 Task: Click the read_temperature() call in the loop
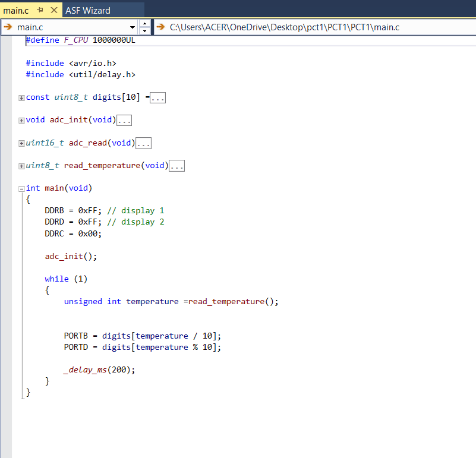(x=233, y=301)
